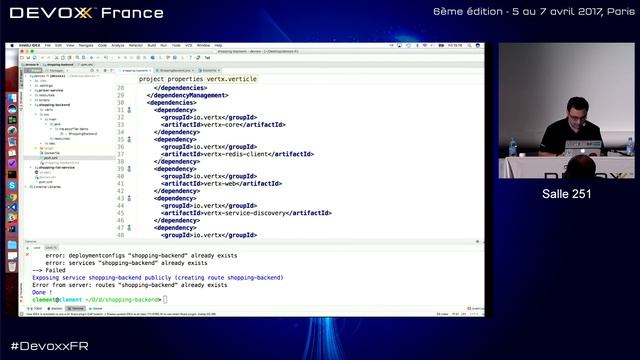Click the gutter icon on line 43
The image size is (640, 360).
pos(129,198)
